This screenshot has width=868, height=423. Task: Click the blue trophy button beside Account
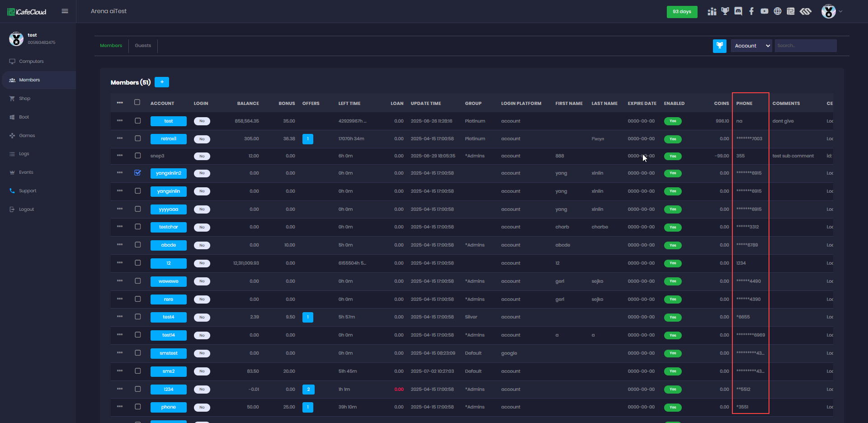click(719, 46)
